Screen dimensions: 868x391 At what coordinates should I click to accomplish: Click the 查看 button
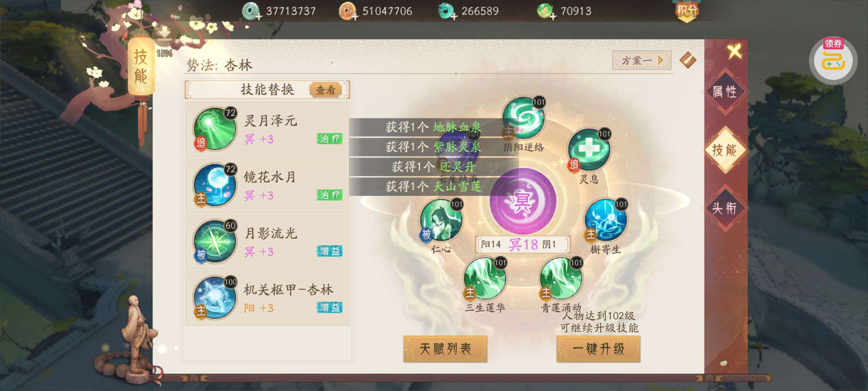click(x=325, y=90)
